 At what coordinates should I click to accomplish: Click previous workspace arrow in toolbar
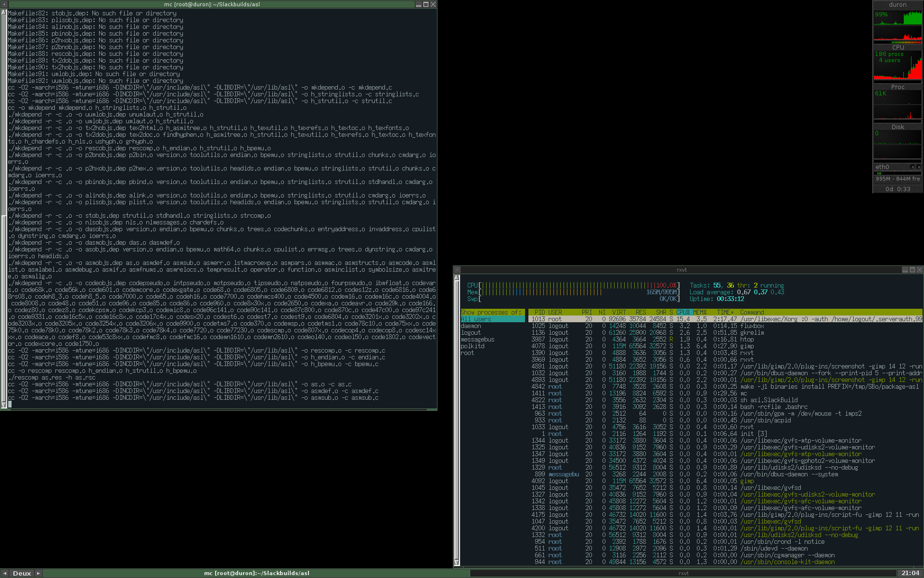point(4,573)
